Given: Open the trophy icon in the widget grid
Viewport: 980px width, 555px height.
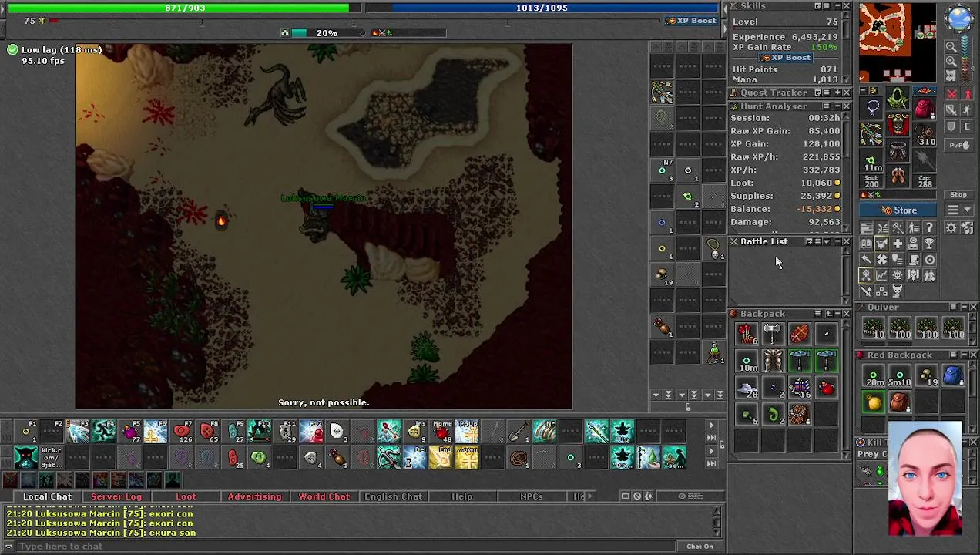Looking at the screenshot, I should [929, 244].
